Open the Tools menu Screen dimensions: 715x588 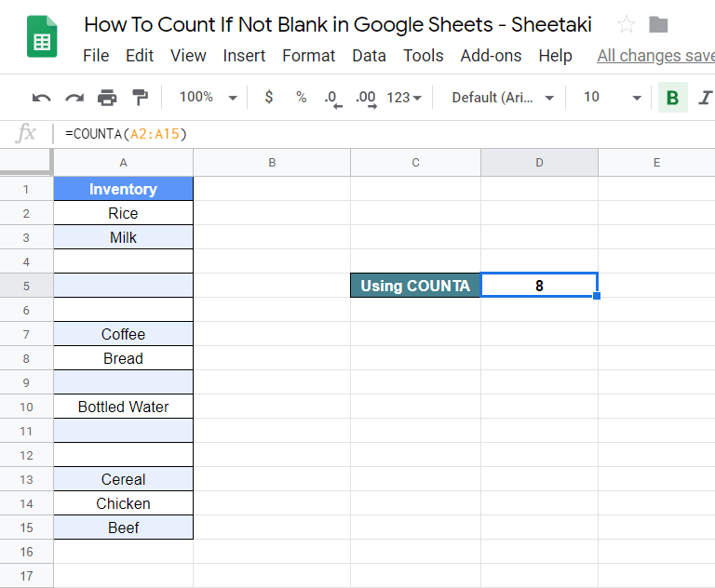click(x=424, y=56)
